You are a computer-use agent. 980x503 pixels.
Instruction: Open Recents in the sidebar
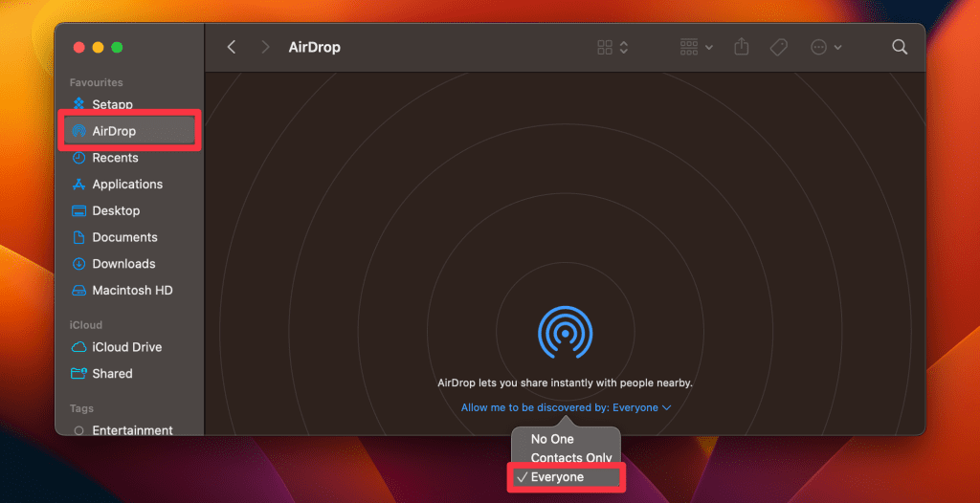pos(115,158)
